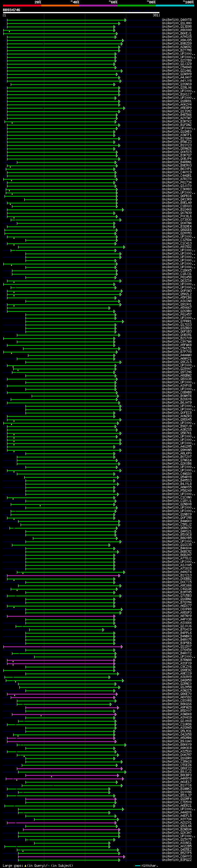
Task: Select hit UniRef100_C1BYJ1
Action: pyautogui.click(x=177, y=501)
